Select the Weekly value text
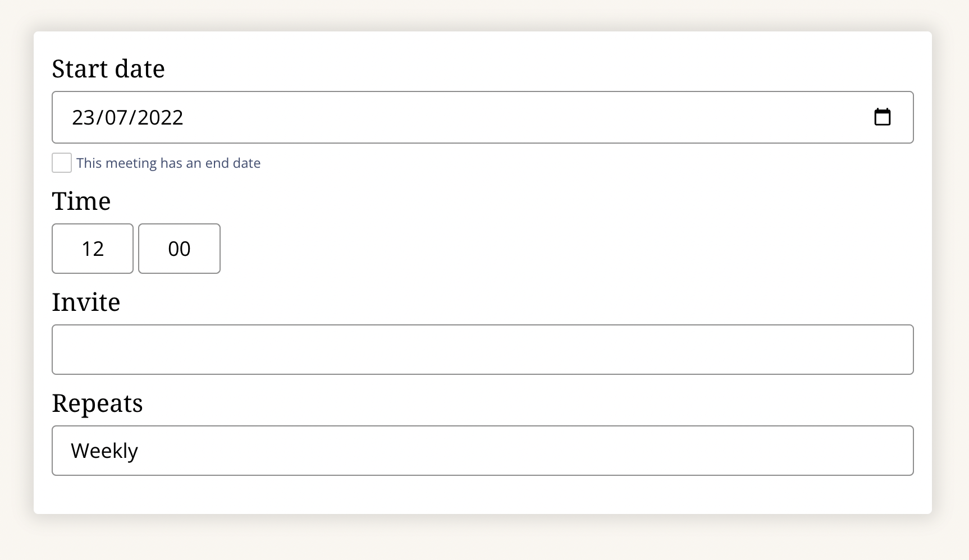The height and width of the screenshot is (560, 969). (x=104, y=451)
